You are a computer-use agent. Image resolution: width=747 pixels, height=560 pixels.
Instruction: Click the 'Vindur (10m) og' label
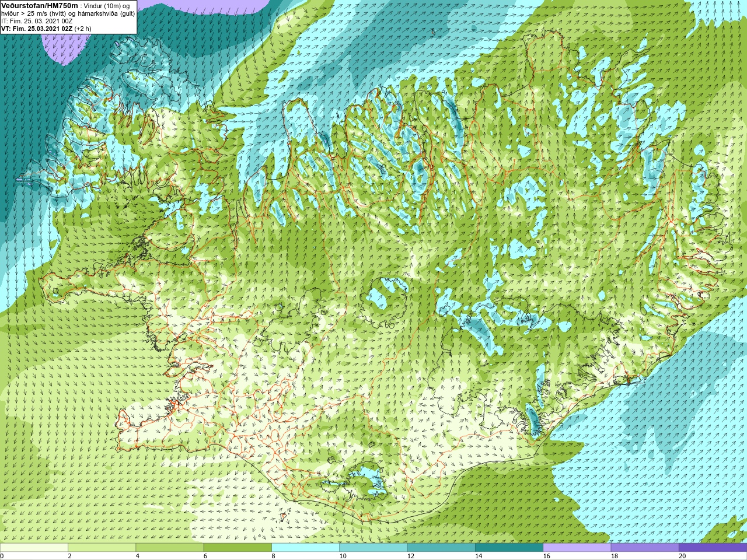click(x=107, y=6)
